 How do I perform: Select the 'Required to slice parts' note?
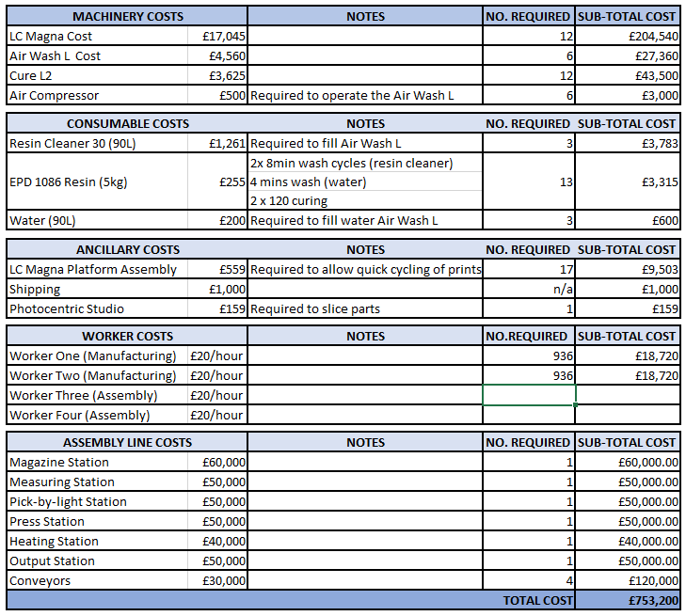[365, 308]
